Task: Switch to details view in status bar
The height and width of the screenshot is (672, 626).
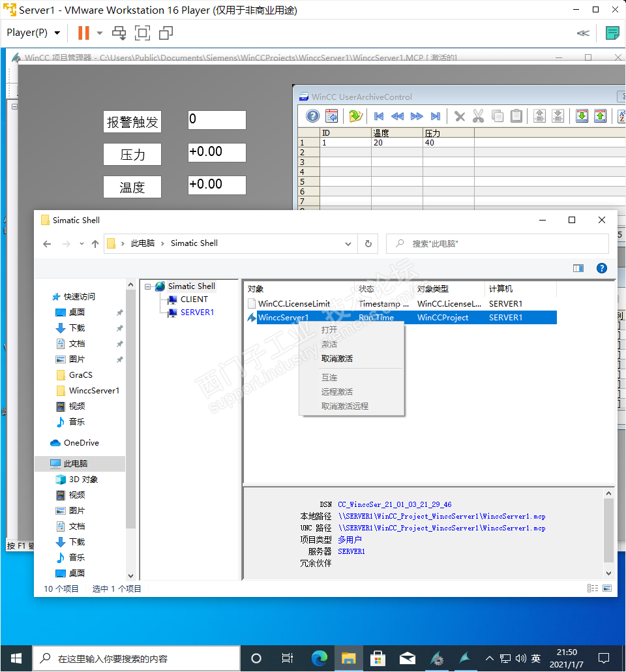Action: coord(593,588)
